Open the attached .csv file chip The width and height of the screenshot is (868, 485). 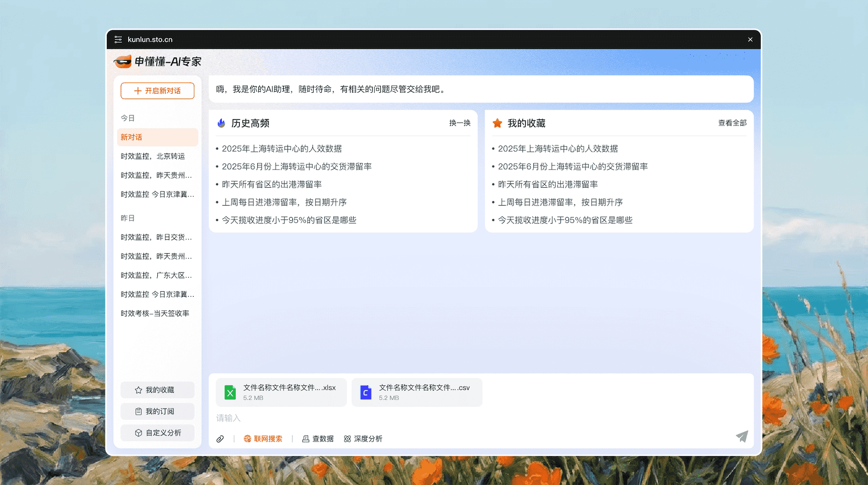(417, 392)
